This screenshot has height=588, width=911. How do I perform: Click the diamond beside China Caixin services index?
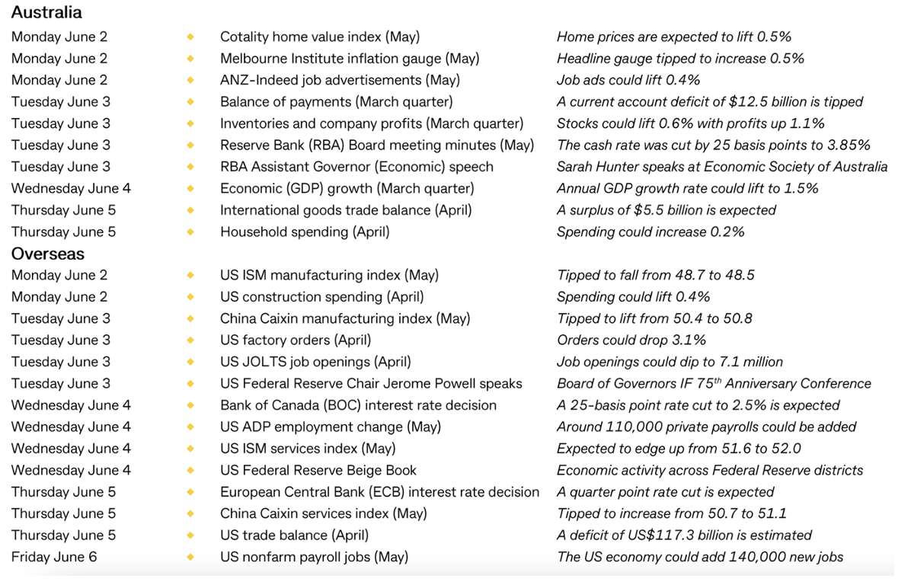(x=190, y=514)
